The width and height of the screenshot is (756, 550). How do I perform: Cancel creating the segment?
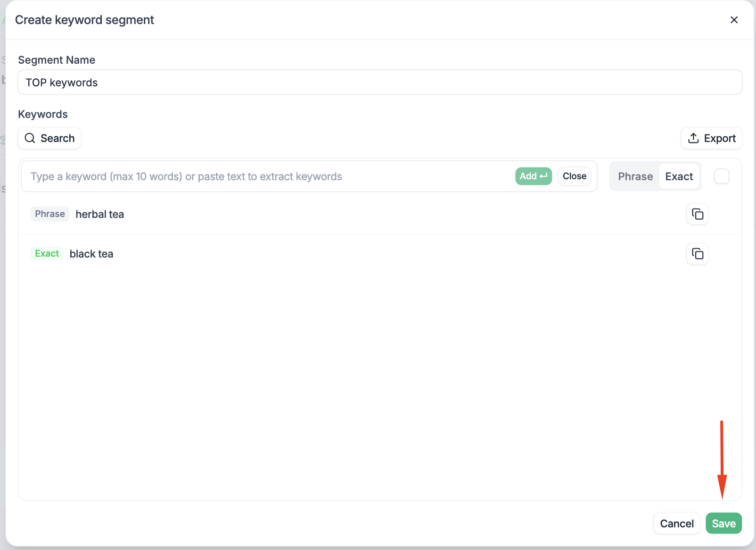[x=676, y=524]
